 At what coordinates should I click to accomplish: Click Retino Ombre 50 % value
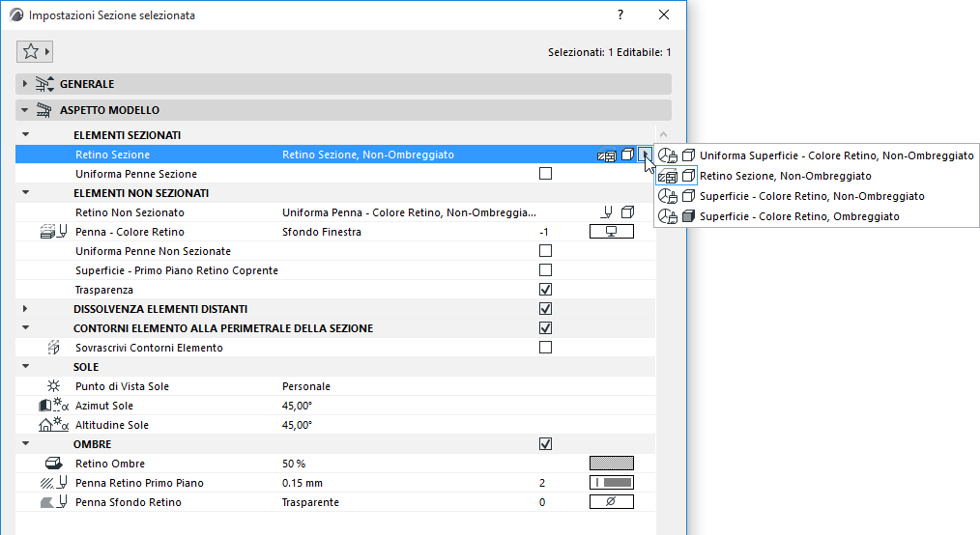(294, 464)
